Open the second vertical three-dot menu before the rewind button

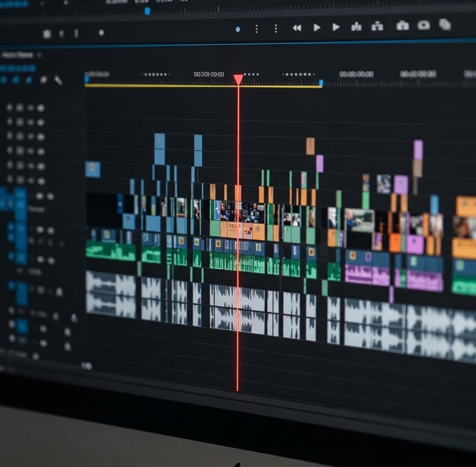coord(276,29)
